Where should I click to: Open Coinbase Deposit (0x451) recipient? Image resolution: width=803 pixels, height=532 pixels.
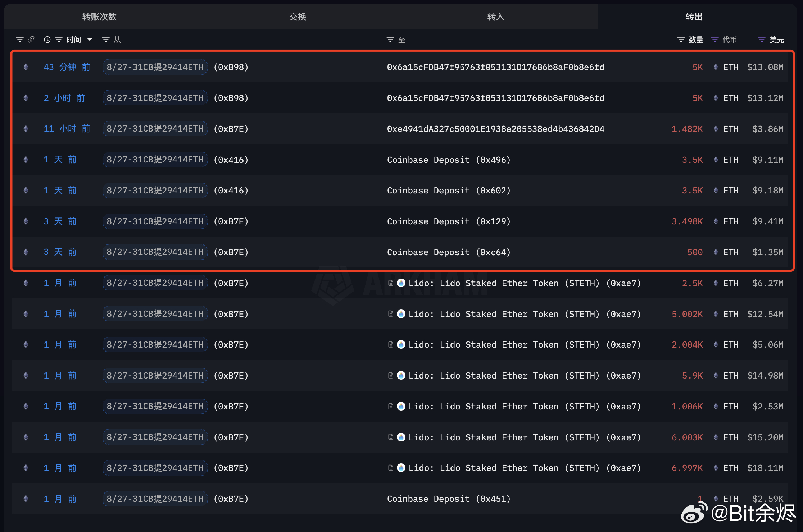point(449,499)
